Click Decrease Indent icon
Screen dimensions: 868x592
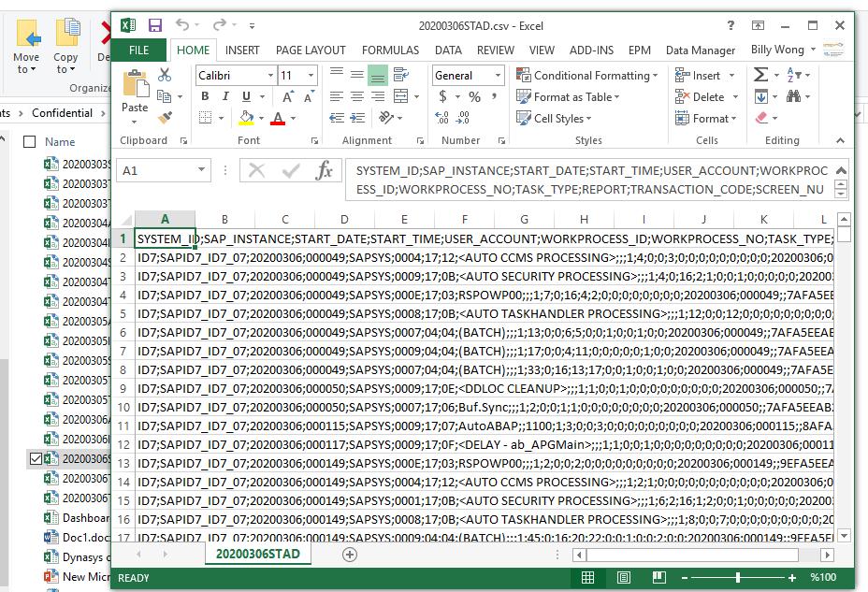click(336, 117)
